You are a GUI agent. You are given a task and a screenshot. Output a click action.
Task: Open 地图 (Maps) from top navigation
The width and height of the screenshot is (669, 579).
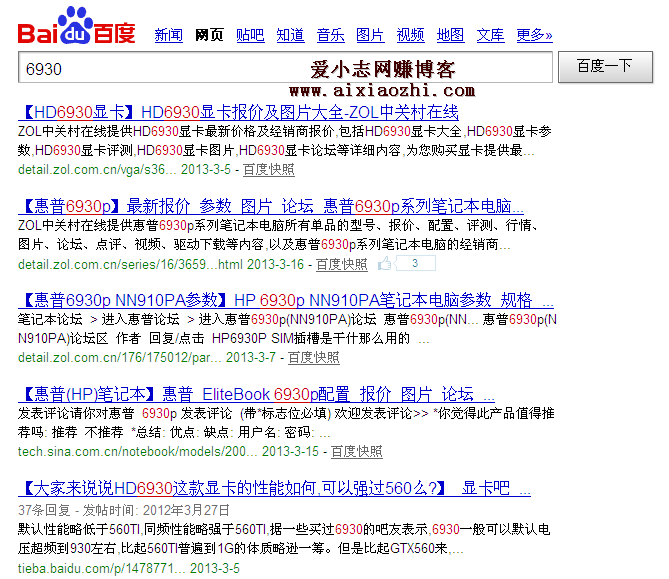[450, 35]
